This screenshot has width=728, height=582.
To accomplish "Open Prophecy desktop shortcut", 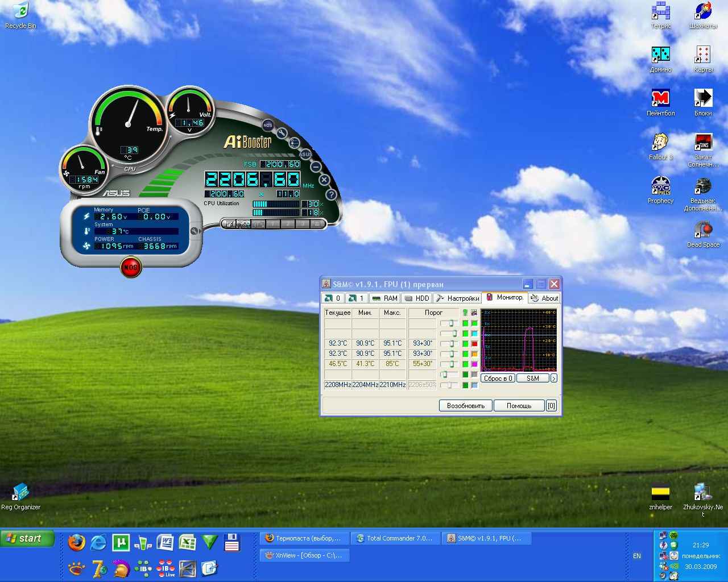I will 660,190.
